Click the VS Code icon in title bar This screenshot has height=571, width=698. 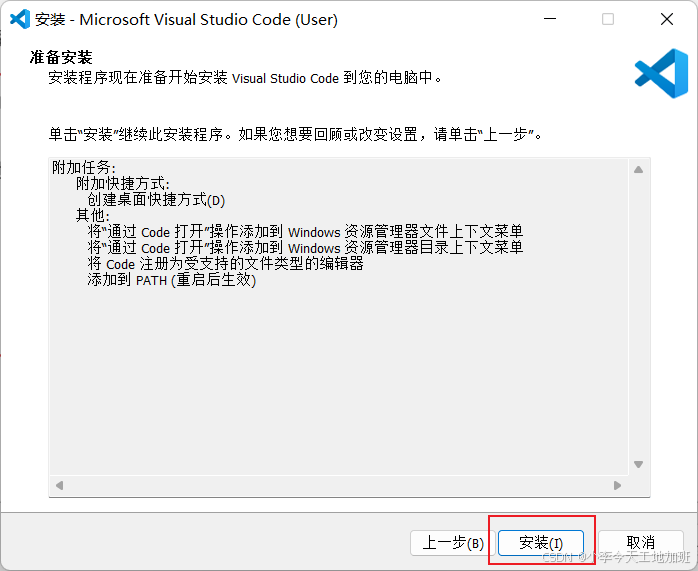20,19
